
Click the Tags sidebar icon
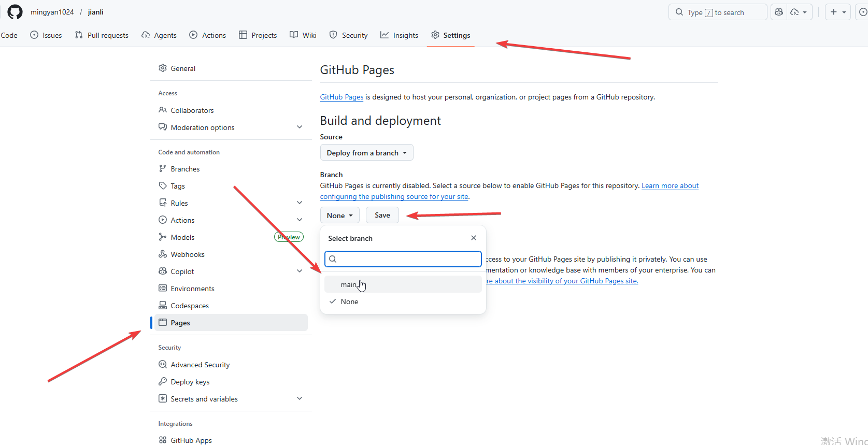point(163,186)
